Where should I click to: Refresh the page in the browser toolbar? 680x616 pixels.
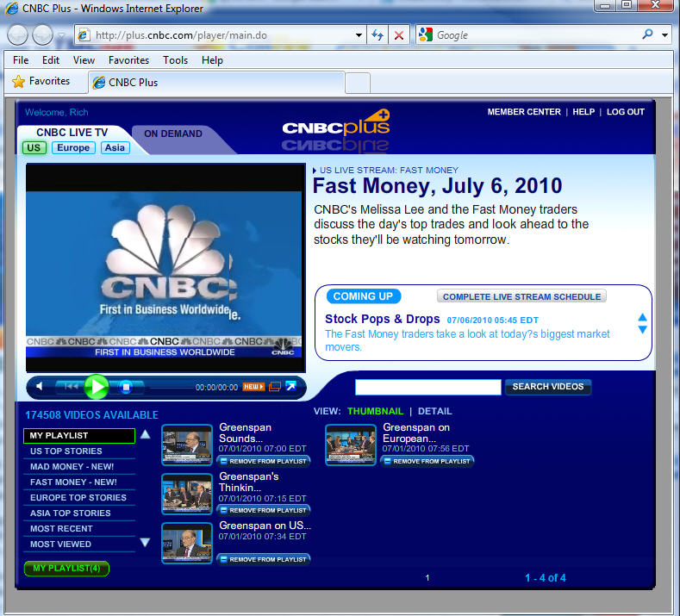pyautogui.click(x=377, y=35)
